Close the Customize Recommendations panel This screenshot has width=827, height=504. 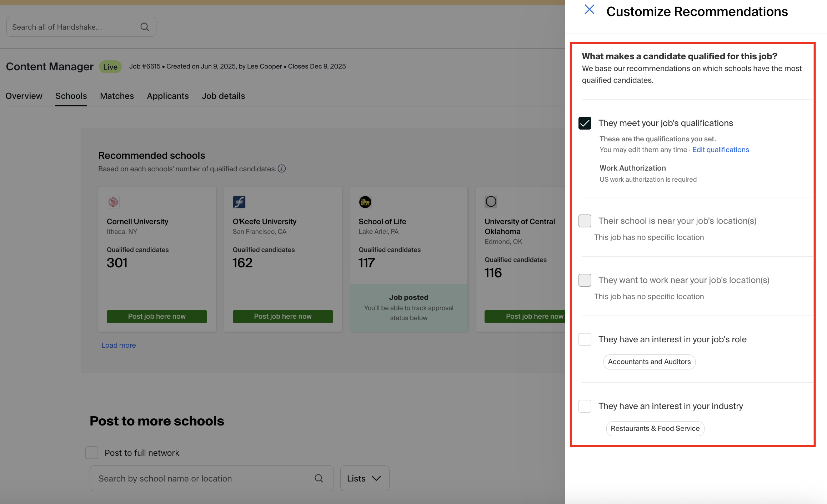589,10
